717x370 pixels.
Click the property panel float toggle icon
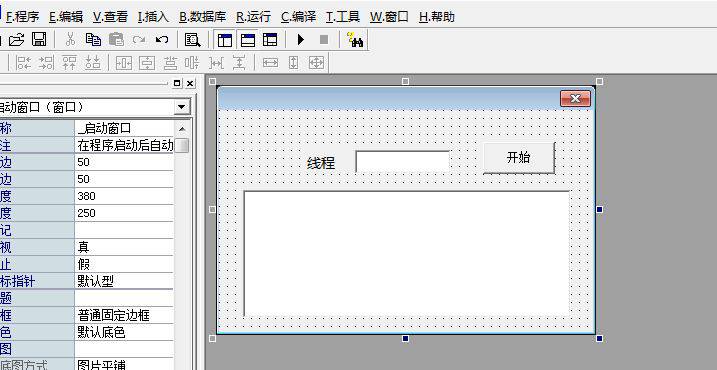pyautogui.click(x=177, y=84)
